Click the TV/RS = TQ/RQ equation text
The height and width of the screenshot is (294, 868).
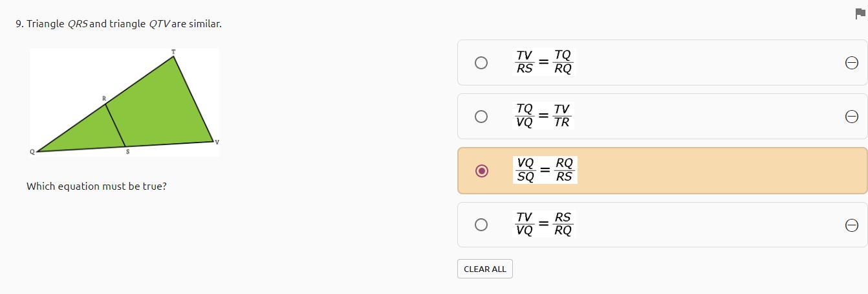pyautogui.click(x=544, y=62)
